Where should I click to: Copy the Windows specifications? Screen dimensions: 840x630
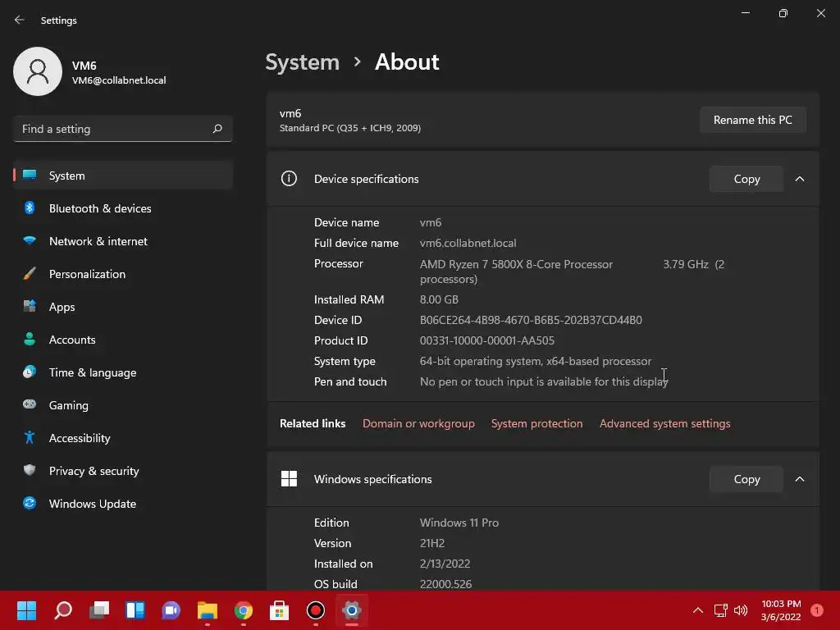coord(746,479)
